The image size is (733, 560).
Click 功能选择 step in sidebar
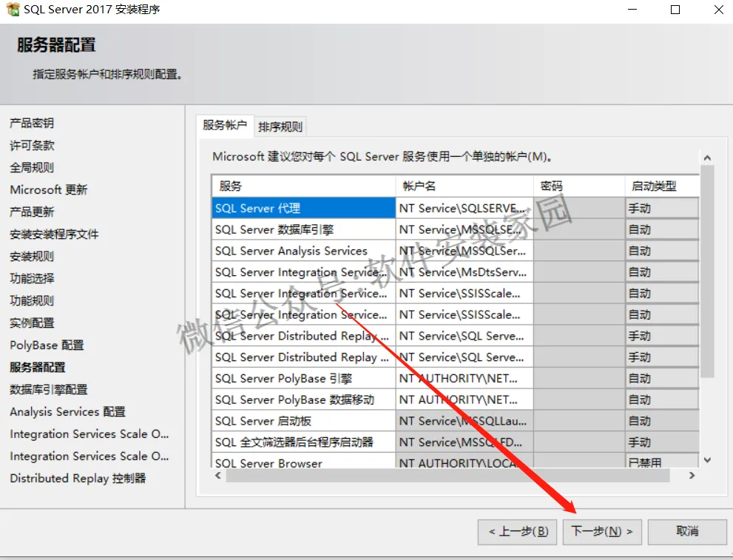[x=32, y=279]
